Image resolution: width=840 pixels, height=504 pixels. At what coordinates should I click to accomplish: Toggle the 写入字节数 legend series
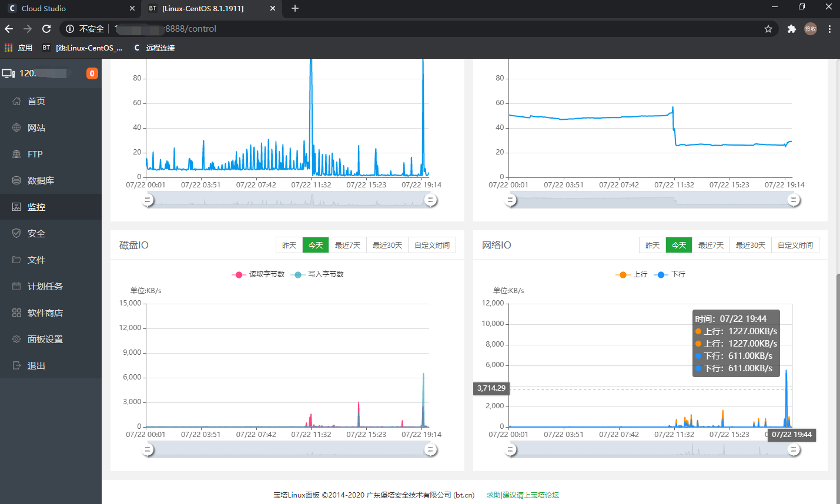[x=317, y=274]
